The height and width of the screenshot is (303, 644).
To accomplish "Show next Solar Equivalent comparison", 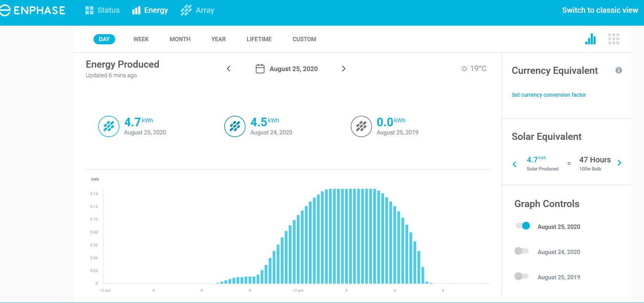I will tap(620, 163).
